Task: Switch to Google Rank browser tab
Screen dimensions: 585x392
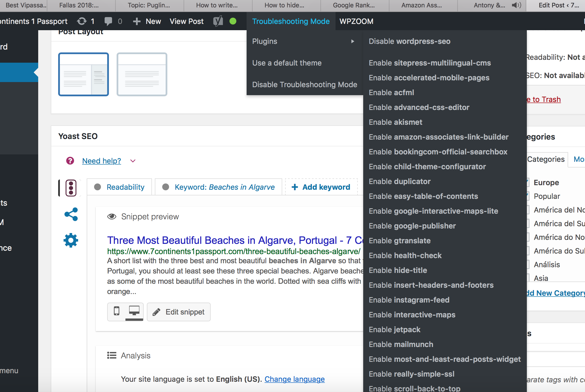Action: [355, 5]
